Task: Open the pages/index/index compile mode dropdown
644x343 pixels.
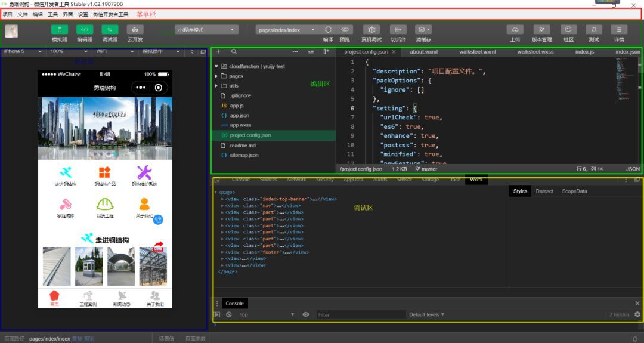Action: click(x=287, y=30)
